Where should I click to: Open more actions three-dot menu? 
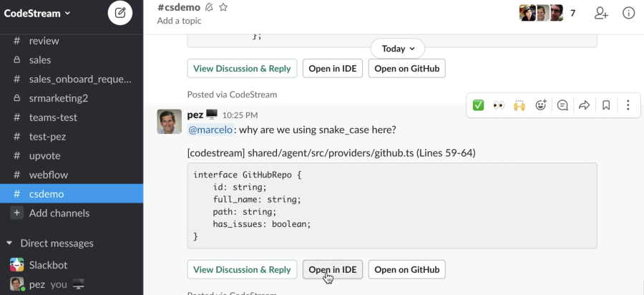point(628,105)
